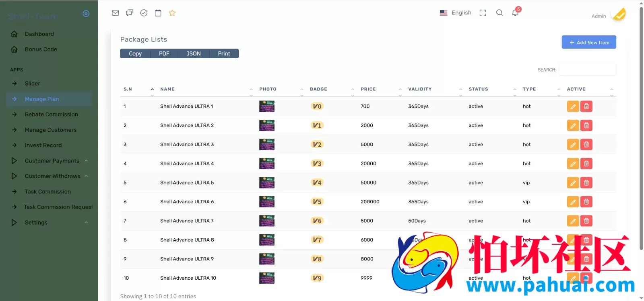The width and height of the screenshot is (644, 301).
Task: Open photo thumbnail for ULTRA 1
Action: (x=267, y=106)
